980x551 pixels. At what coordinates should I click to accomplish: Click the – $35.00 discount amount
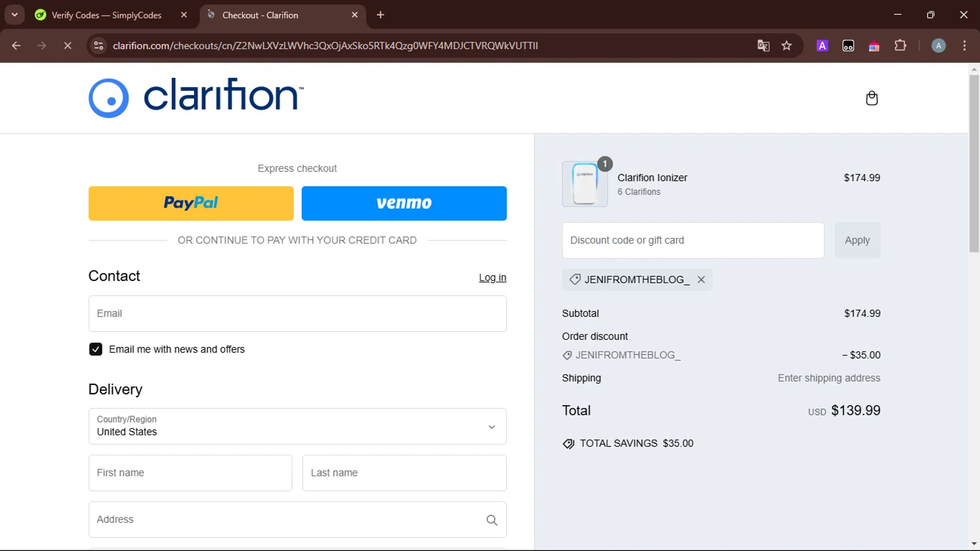(x=861, y=355)
